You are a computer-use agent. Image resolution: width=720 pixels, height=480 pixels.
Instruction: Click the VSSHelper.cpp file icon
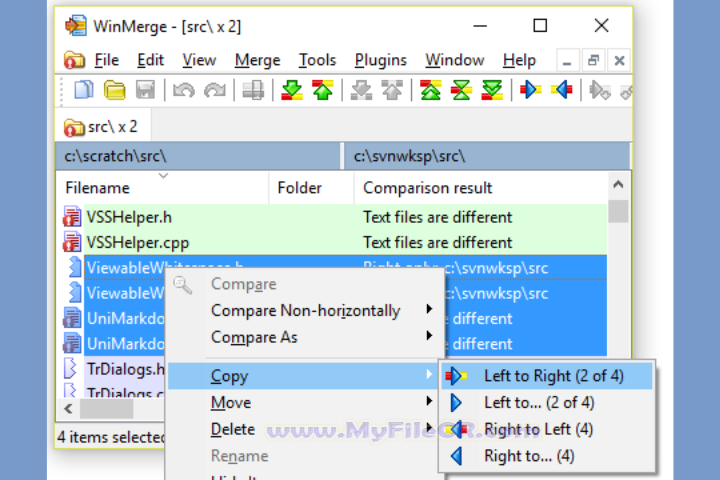click(x=72, y=242)
